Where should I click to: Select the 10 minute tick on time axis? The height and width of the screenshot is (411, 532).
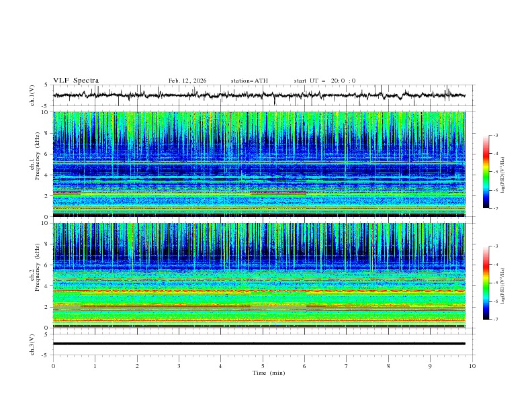pyautogui.click(x=472, y=365)
